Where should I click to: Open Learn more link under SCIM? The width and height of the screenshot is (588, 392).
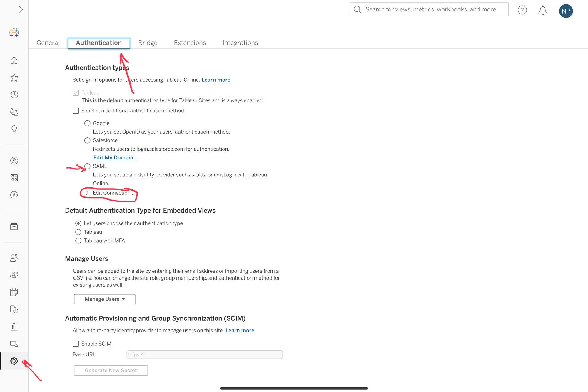240,330
